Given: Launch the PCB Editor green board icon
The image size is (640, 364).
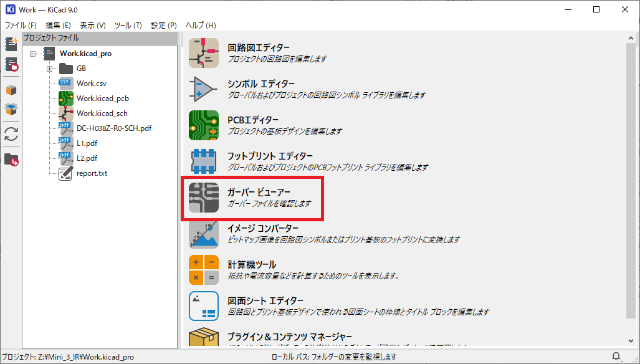Looking at the screenshot, I should coord(204,125).
